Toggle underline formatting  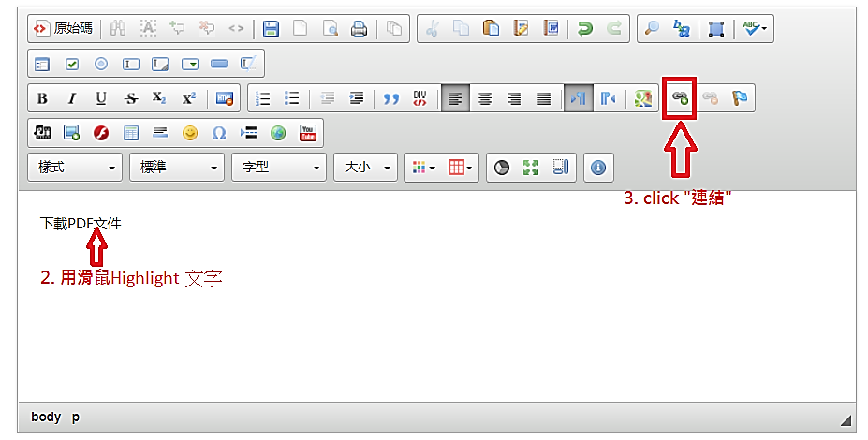pyautogui.click(x=101, y=98)
